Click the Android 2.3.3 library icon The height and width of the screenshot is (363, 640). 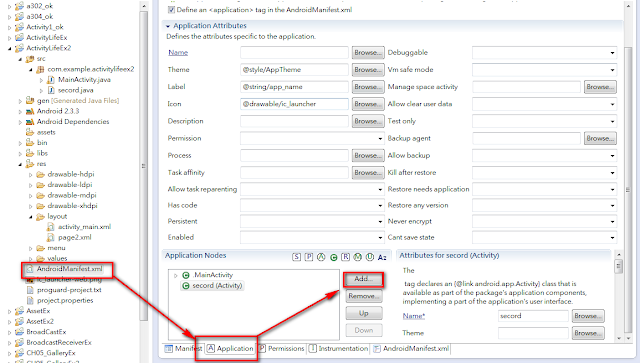click(30, 111)
